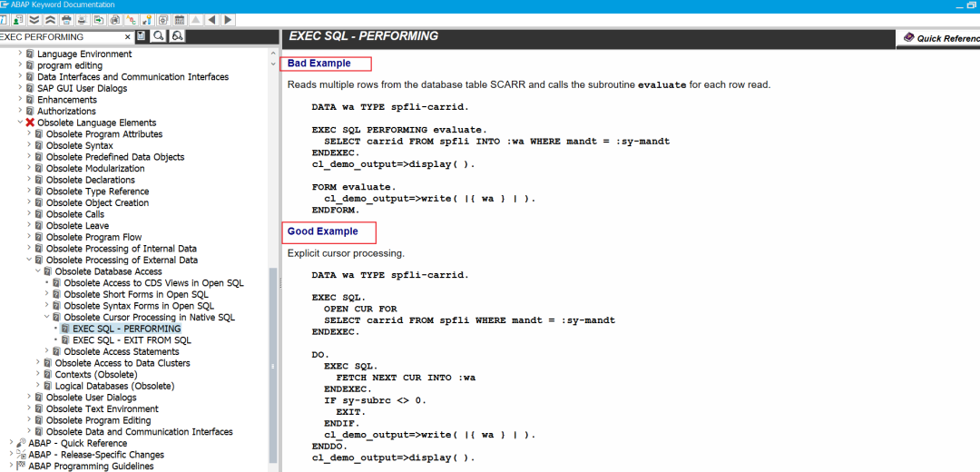This screenshot has height=472, width=980.
Task: Click the copy documents toolbar icon
Action: pos(115,20)
